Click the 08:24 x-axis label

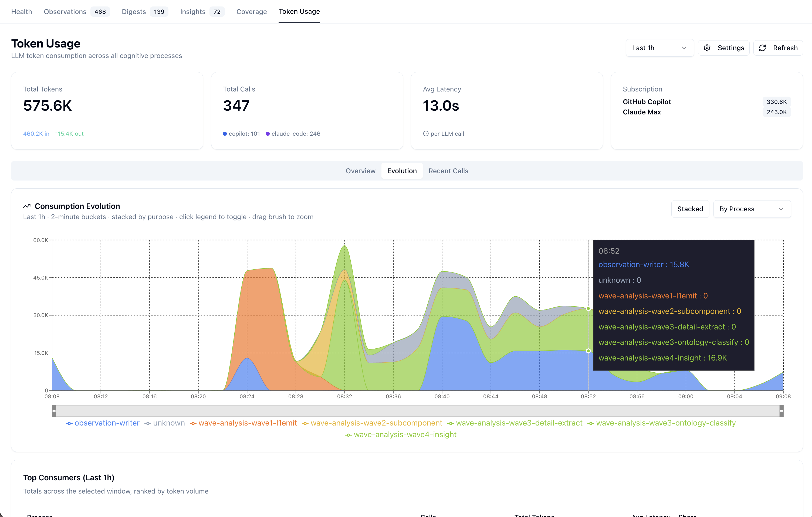point(247,396)
